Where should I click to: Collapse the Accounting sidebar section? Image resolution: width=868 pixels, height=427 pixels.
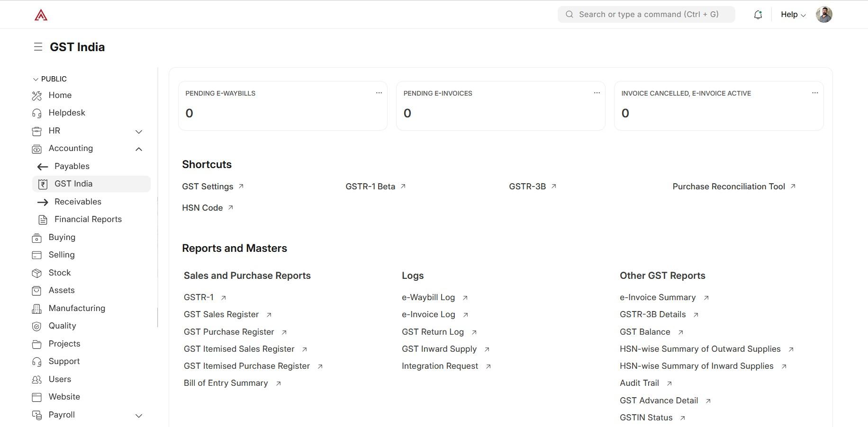(139, 149)
